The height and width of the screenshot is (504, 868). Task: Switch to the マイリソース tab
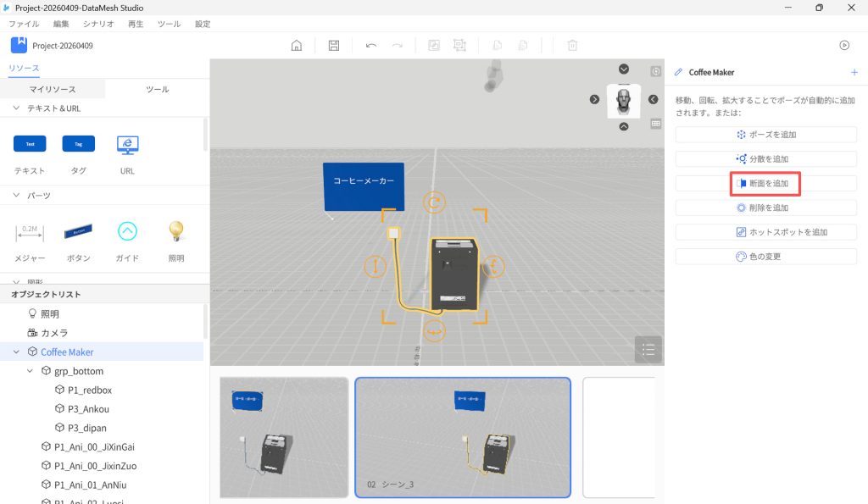[x=53, y=89]
